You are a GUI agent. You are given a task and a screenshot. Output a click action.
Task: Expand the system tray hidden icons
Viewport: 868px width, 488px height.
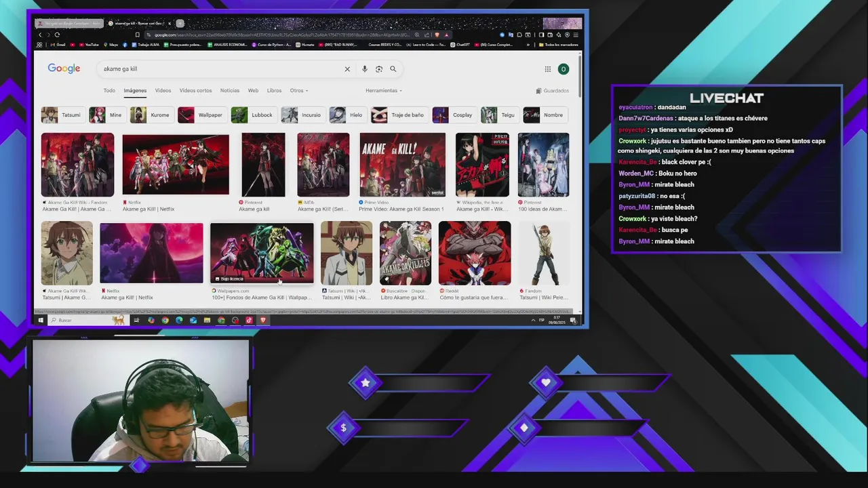click(x=533, y=321)
